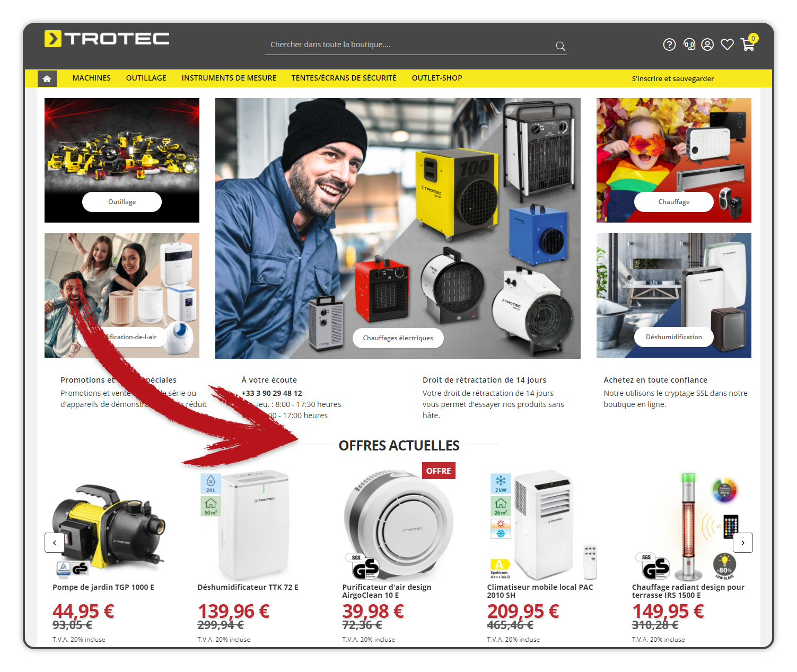797x672 pixels.
Task: Click the Trotec logo
Action: [x=107, y=39]
